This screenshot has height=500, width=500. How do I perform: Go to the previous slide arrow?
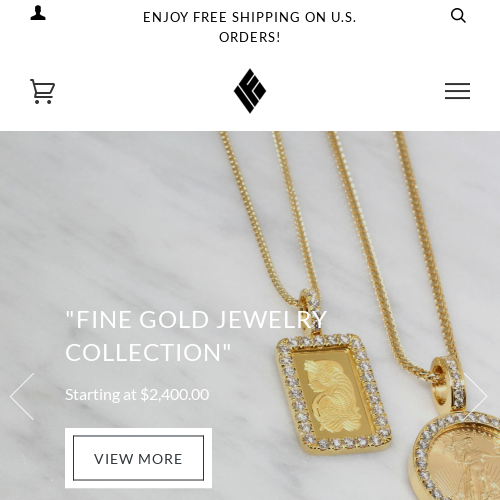pyautogui.click(x=22, y=396)
